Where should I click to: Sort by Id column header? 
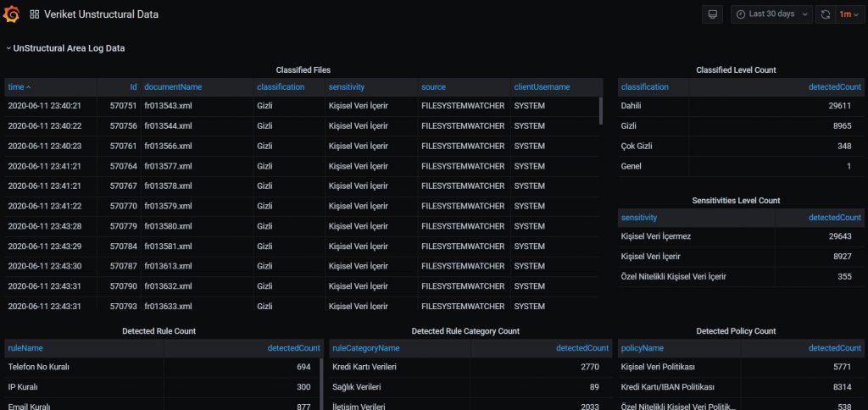coord(133,87)
